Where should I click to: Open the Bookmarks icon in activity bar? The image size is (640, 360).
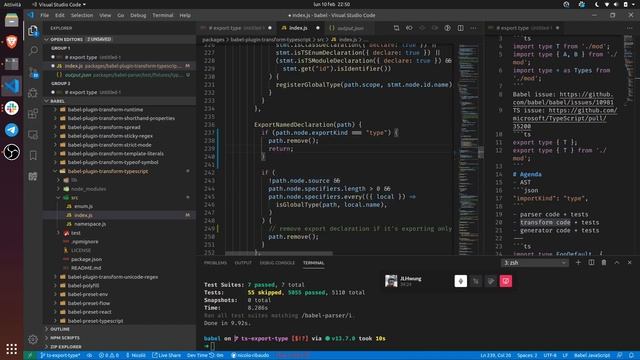click(33, 156)
